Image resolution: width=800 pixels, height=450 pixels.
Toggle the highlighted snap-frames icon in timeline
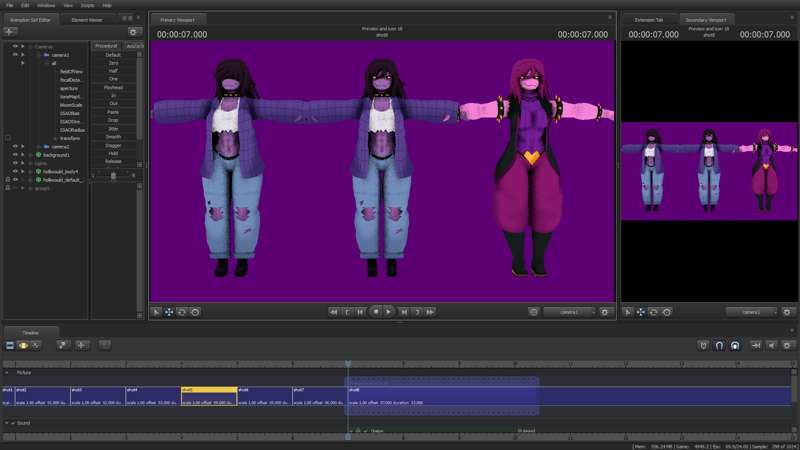pos(735,345)
